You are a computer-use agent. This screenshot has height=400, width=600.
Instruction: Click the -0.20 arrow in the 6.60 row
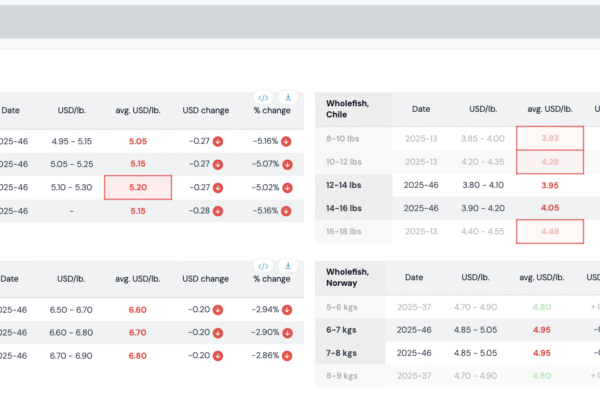coord(218,310)
